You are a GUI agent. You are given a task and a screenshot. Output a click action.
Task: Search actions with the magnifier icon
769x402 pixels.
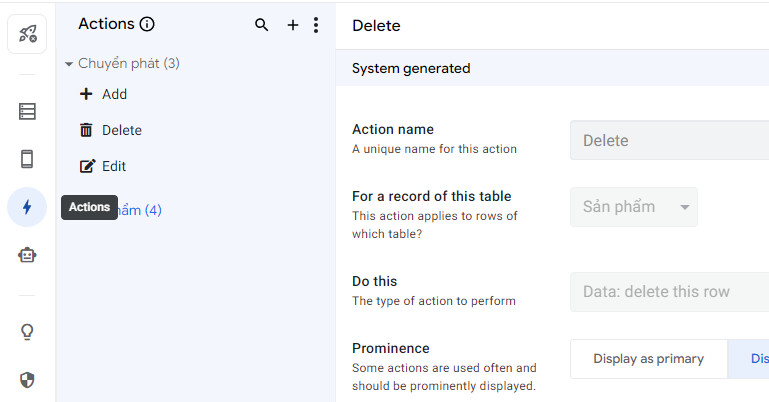pyautogui.click(x=262, y=25)
